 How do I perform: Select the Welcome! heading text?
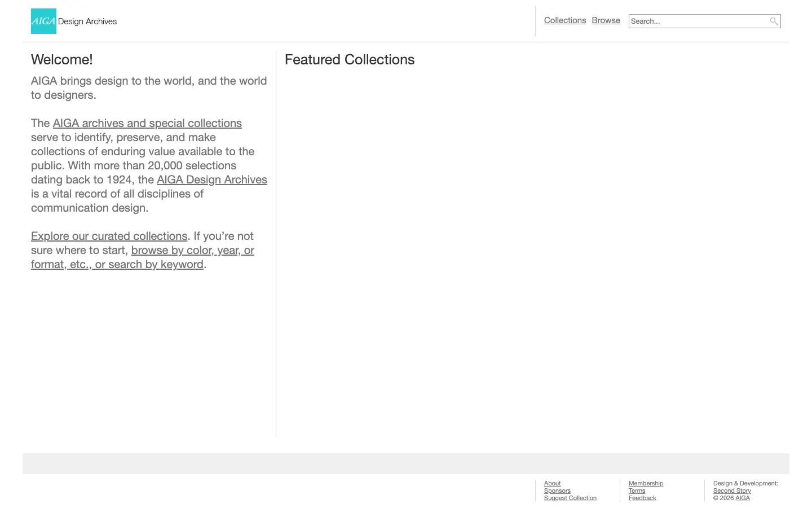[62, 60]
